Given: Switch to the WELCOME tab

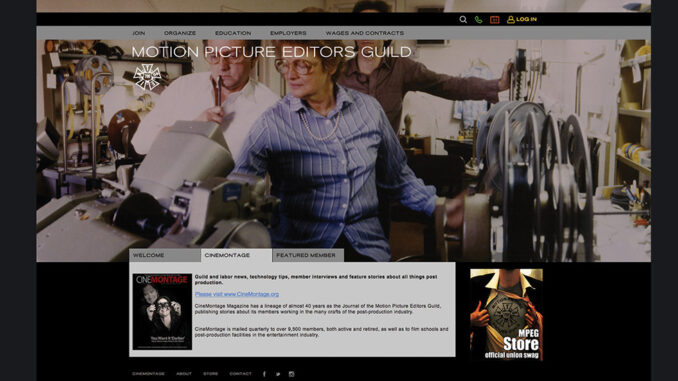Looking at the screenshot, I should (165, 255).
